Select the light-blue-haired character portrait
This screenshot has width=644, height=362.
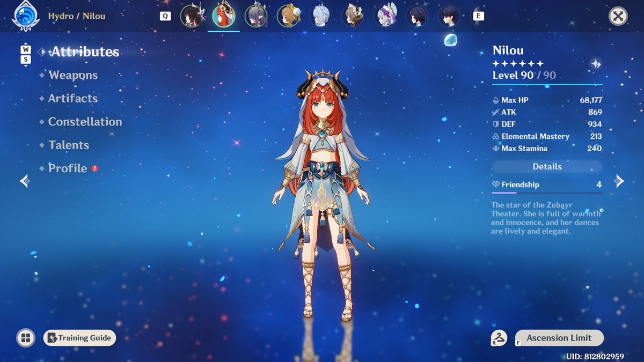click(x=320, y=16)
